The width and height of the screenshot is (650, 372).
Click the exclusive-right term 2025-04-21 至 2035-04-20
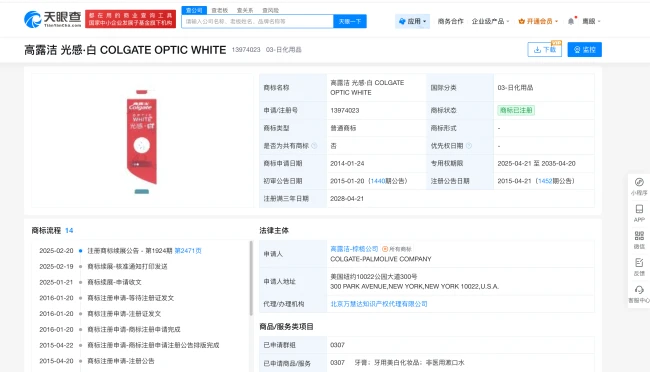536,163
